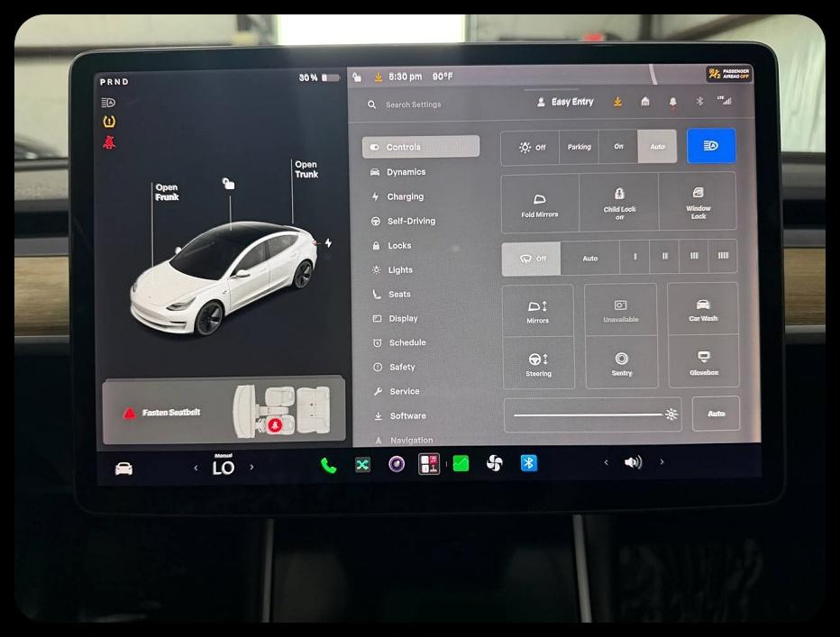Adjust Steering button
The image size is (840, 637).
click(538, 364)
